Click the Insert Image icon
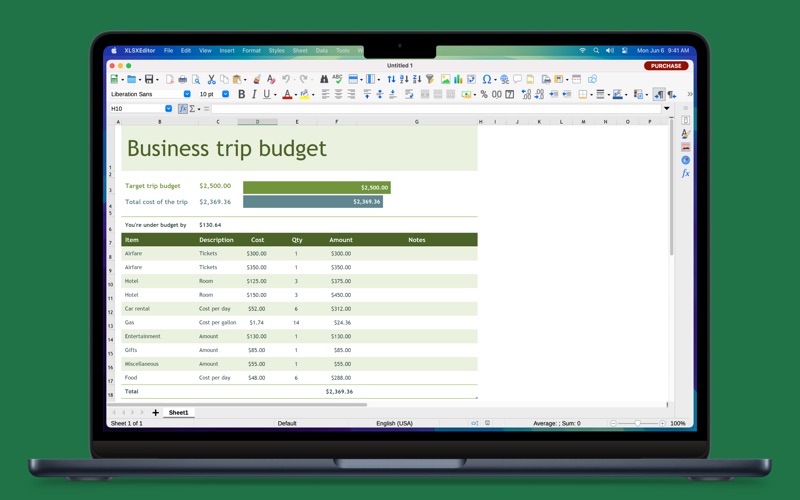This screenshot has height=500, width=800. 445,79
